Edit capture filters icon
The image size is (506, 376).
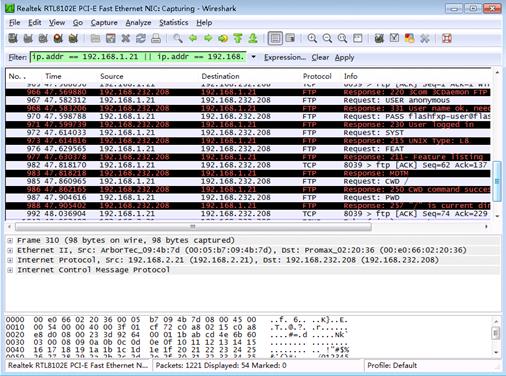point(379,38)
